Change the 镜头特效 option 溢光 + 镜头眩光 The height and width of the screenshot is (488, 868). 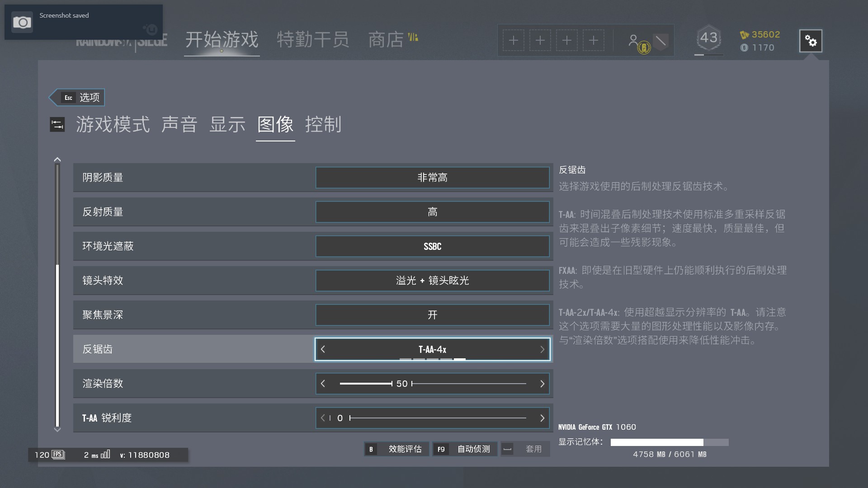pyautogui.click(x=432, y=281)
